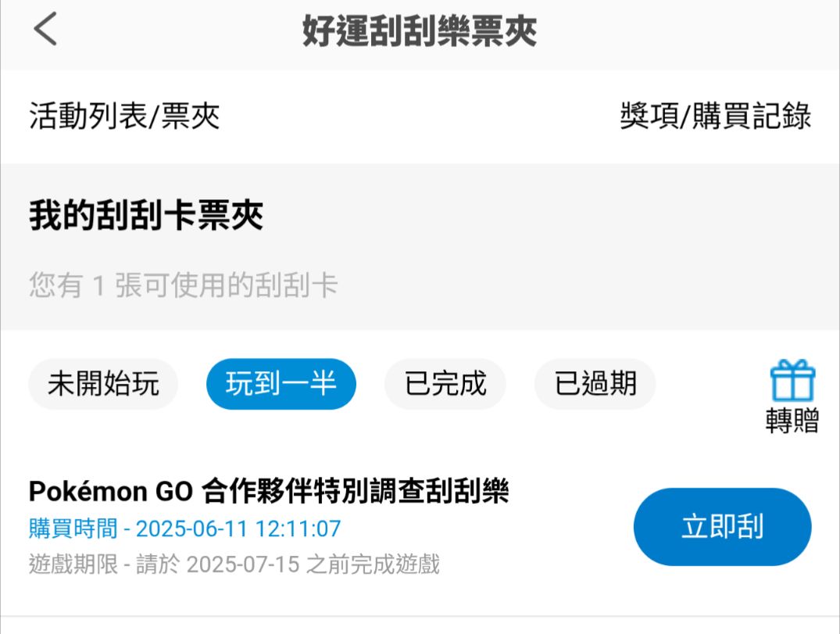Show cards under the 已完成 filter
Viewport: 840px width, 634px height.
445,384
